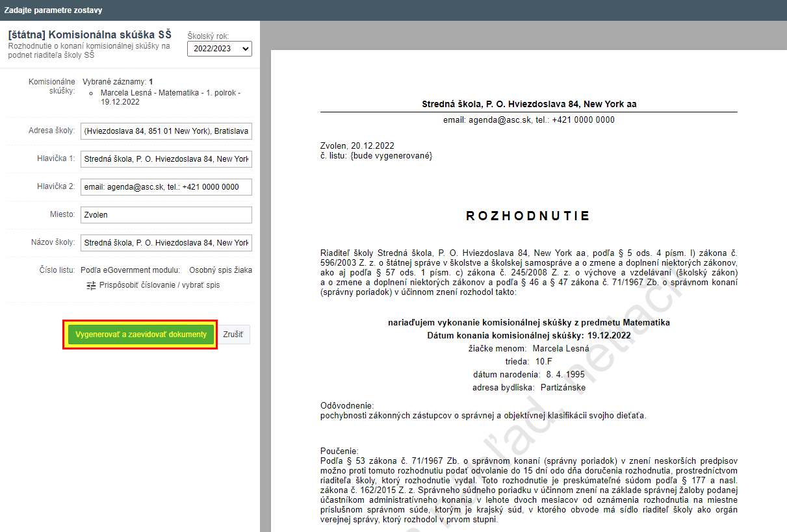787x532 pixels.
Task: Focus the Názov školy input field
Action: coord(166,243)
